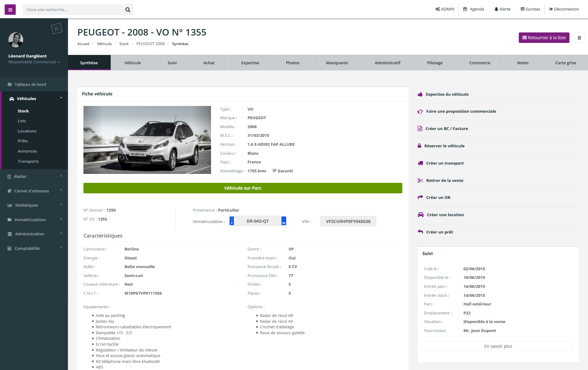Expand the Atelier menu chevron

click(61, 176)
